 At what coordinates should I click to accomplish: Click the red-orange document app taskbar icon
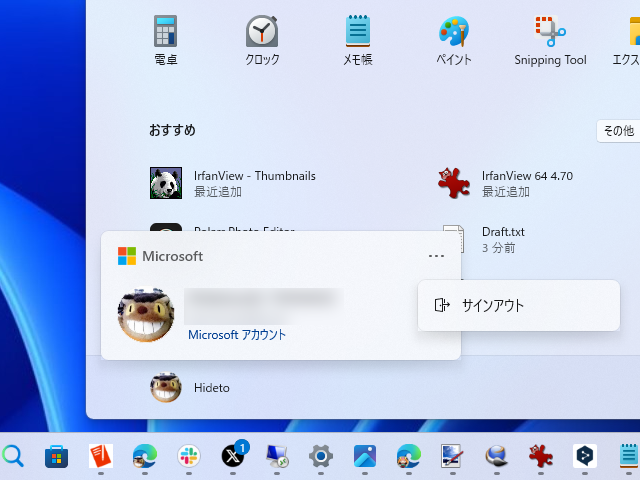pyautogui.click(x=101, y=456)
